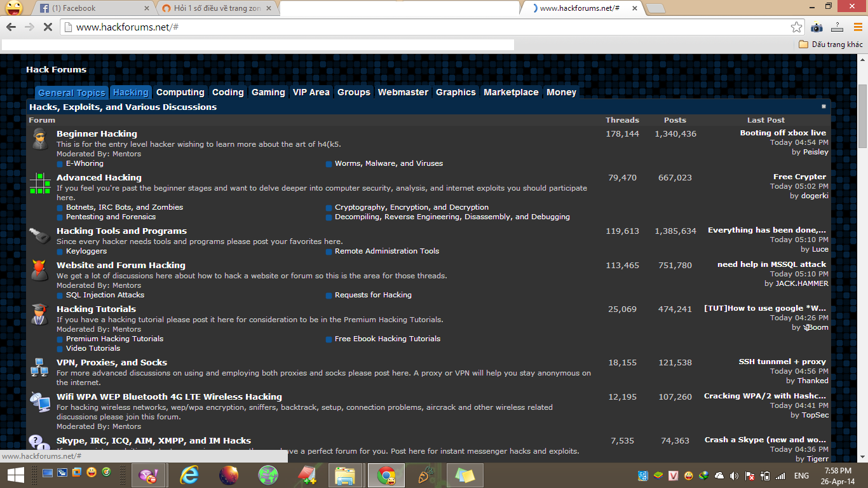Switch to the Money tab

(561, 92)
